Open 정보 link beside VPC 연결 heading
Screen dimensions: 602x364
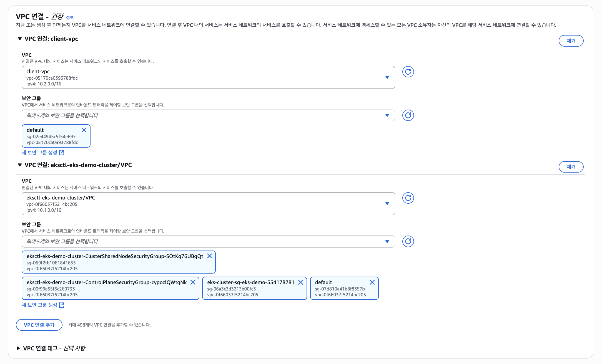[70, 17]
